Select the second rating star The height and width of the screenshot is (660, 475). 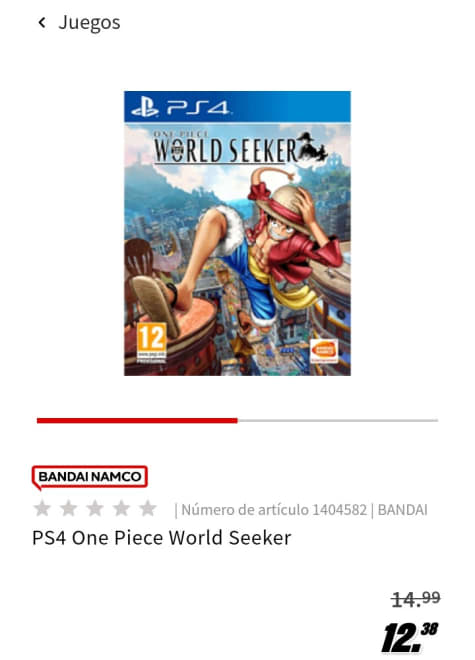click(69, 508)
